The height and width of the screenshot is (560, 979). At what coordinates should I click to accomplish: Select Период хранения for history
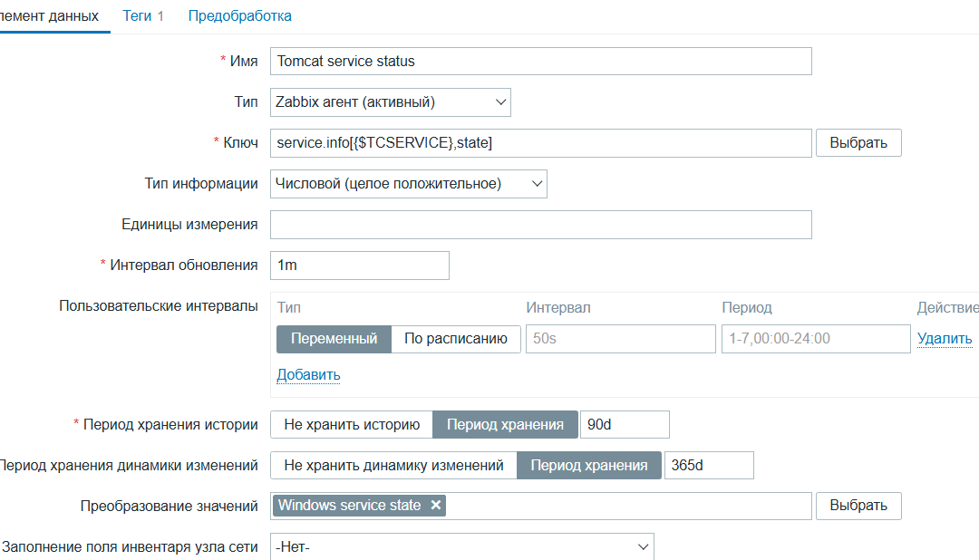[x=505, y=424]
